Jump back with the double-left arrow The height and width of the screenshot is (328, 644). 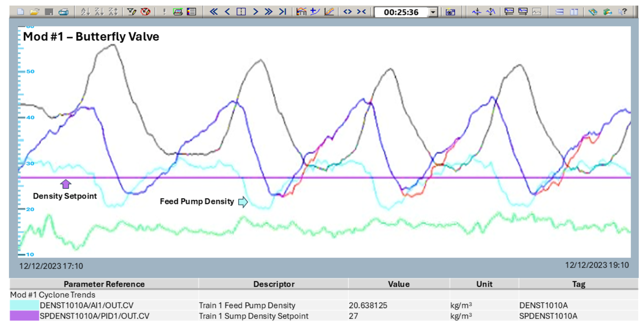[x=213, y=12]
